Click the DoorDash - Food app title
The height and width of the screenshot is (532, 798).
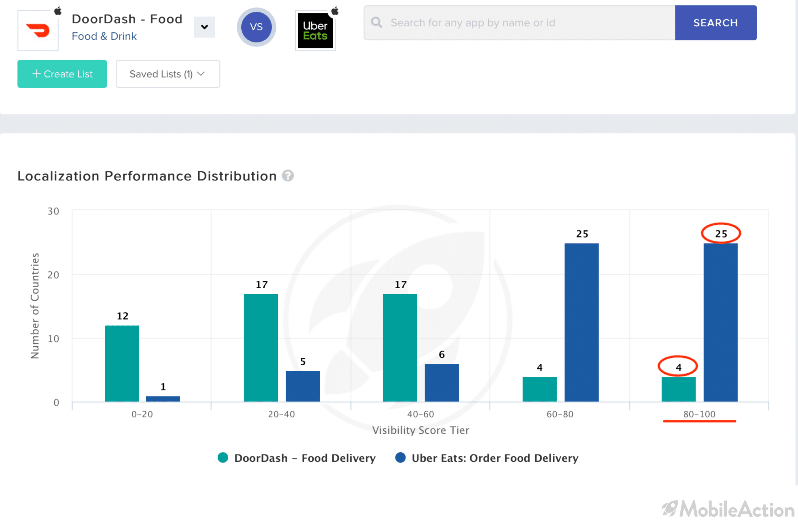pyautogui.click(x=127, y=19)
